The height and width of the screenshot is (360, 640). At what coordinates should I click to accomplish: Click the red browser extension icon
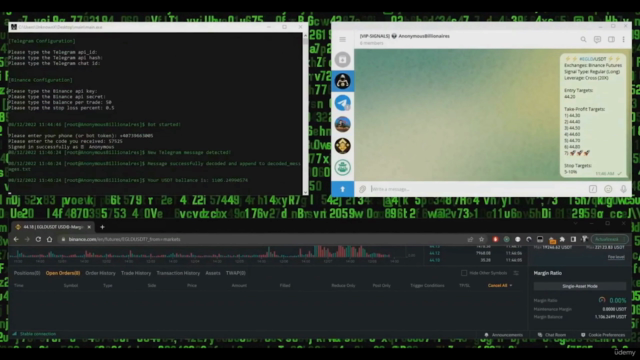[x=495, y=239]
